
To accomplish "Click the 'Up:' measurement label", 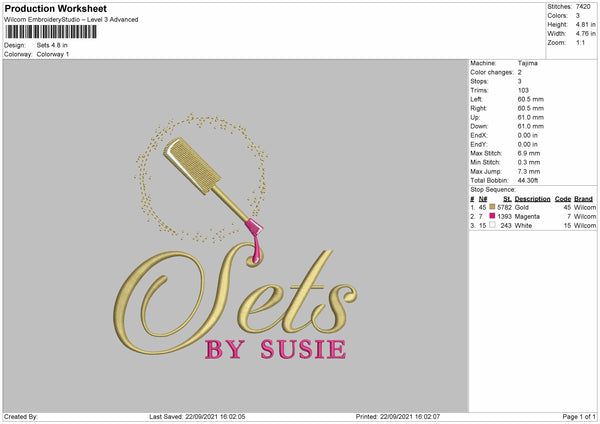I will coord(475,117).
